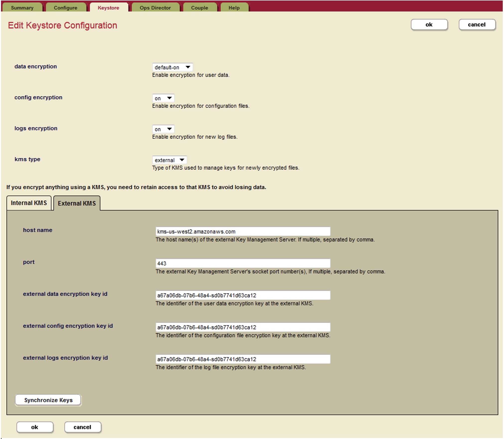Open the logs encryption dropdown
This screenshot has height=439, width=504.
(163, 129)
